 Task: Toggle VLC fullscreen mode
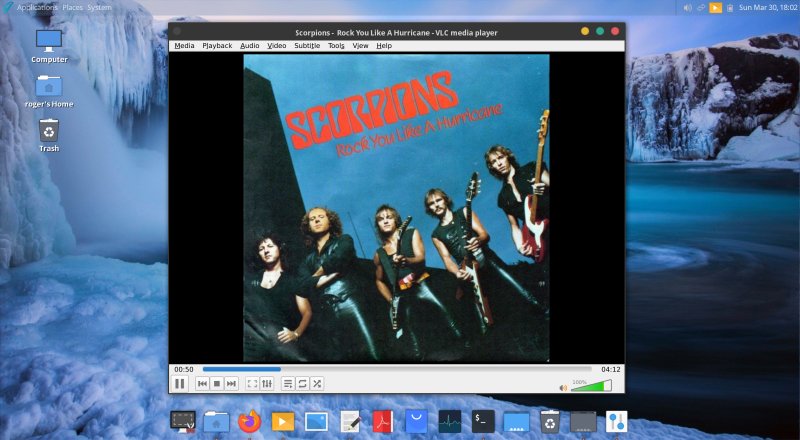252,384
